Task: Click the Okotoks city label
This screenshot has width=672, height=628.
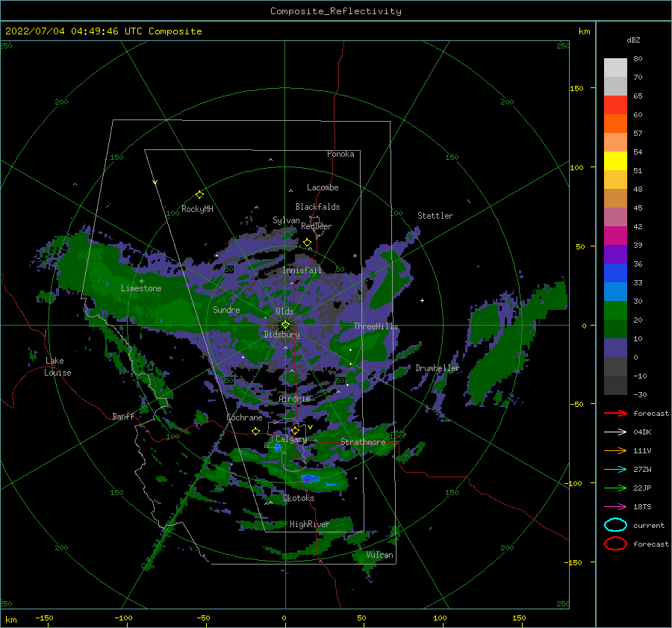Action: [299, 498]
